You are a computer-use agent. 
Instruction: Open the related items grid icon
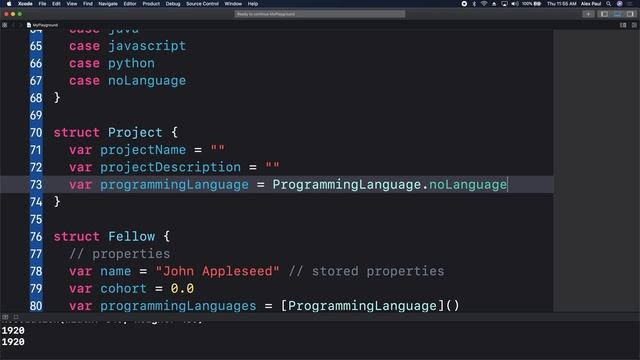tap(5, 25)
